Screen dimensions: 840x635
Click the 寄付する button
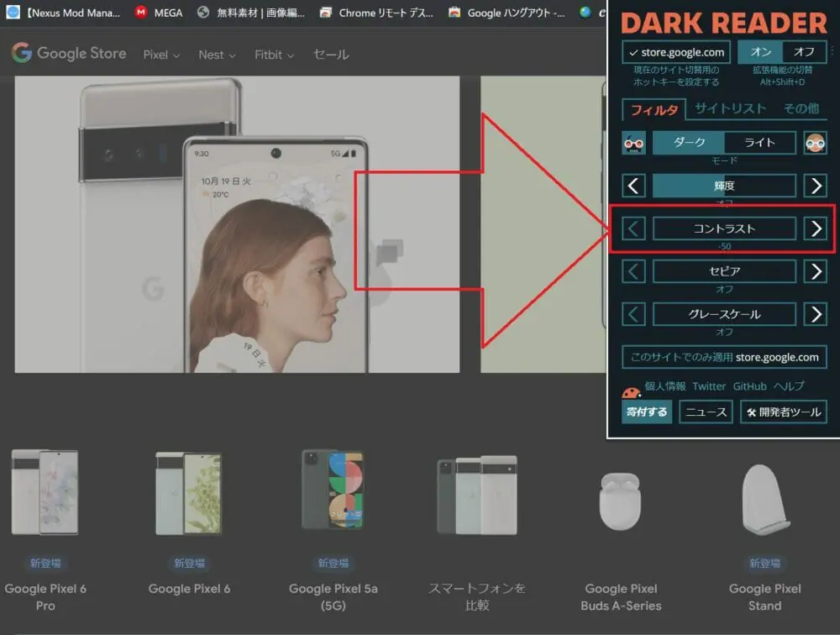(647, 412)
